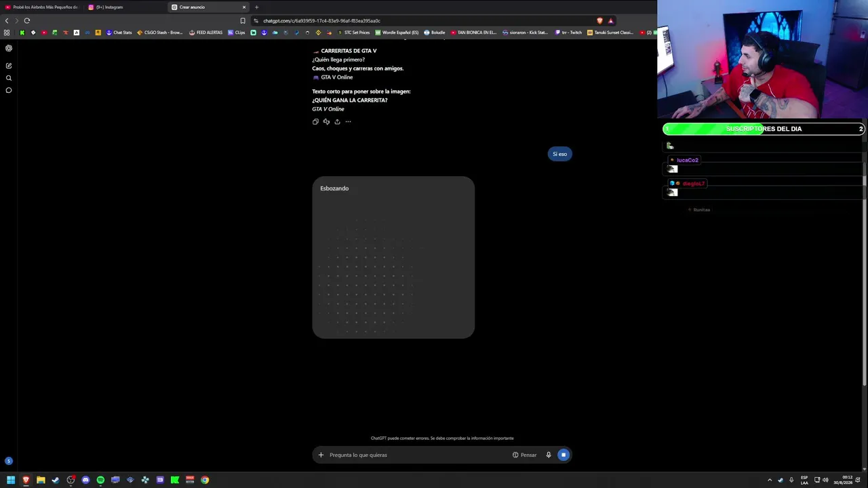This screenshot has width=868, height=488.
Task: Open the Brave Shields lion icon
Action: click(599, 20)
